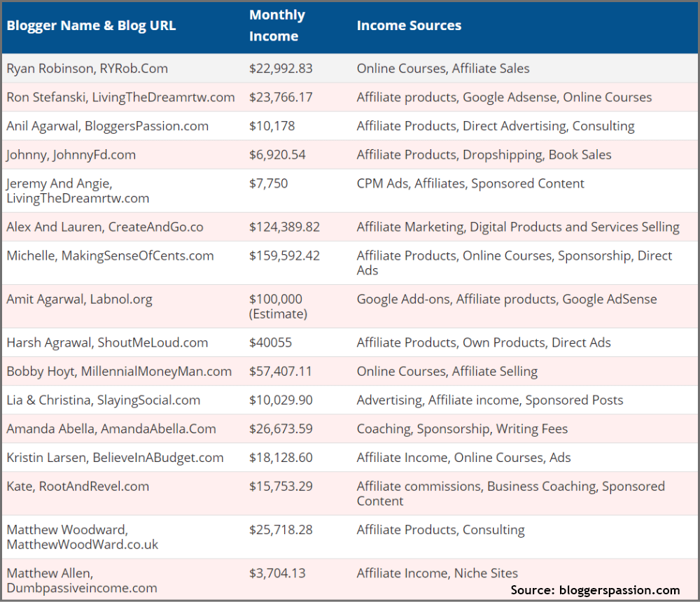The width and height of the screenshot is (700, 602).
Task: Click 'Advertising, Affiliate income, Sponsored Posts'
Action: point(490,400)
